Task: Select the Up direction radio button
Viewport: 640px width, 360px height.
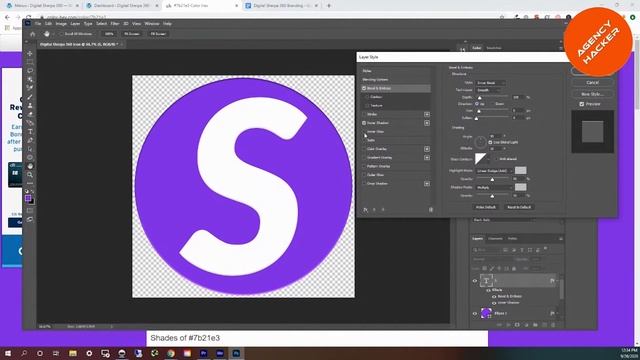Action: 477,104
